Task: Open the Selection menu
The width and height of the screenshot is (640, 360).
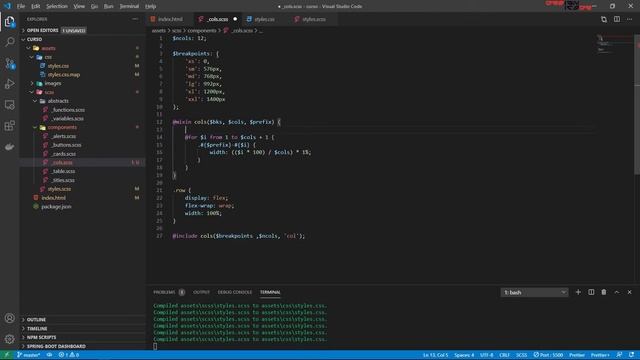Action: point(57,6)
